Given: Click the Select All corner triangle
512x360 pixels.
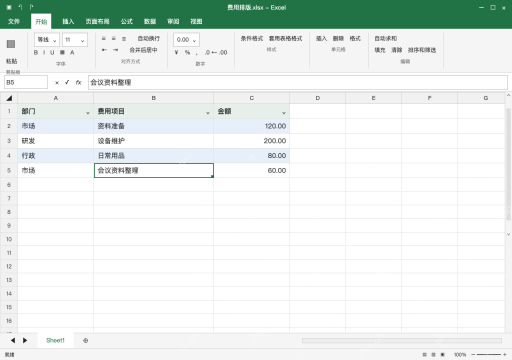Looking at the screenshot, I should tap(9, 98).
